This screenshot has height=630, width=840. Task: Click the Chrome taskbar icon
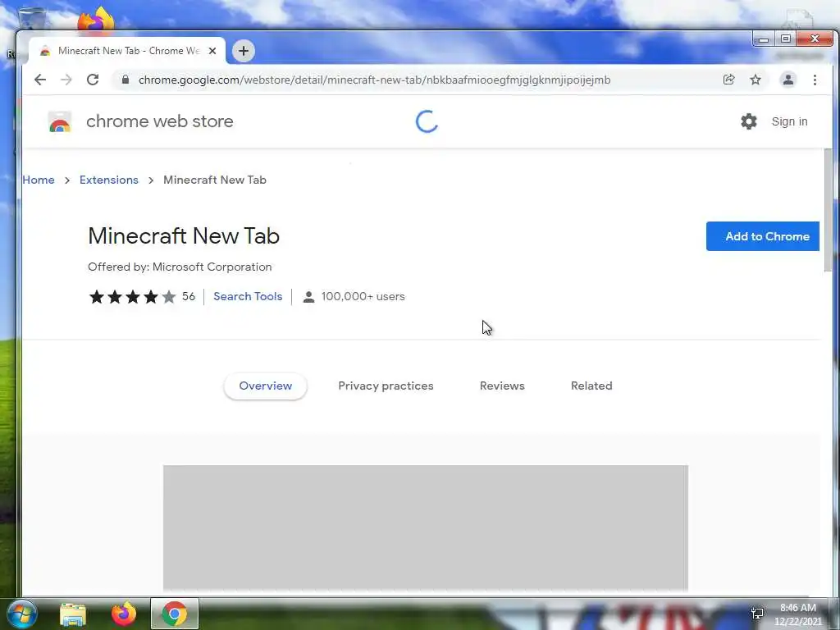click(x=174, y=614)
